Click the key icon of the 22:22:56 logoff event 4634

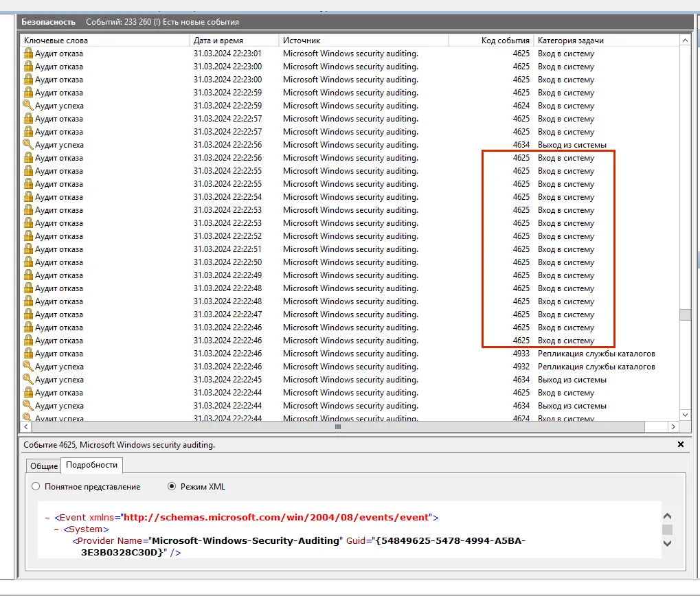click(x=28, y=145)
